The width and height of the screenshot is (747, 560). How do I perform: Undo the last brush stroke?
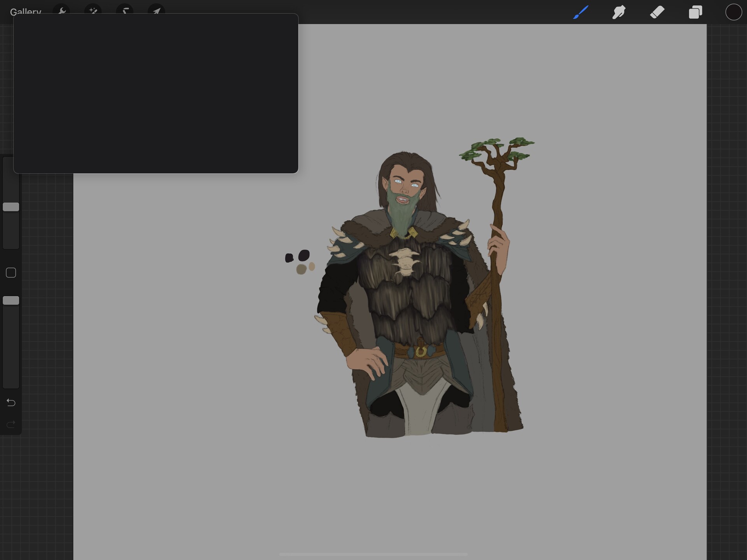pos(11,403)
